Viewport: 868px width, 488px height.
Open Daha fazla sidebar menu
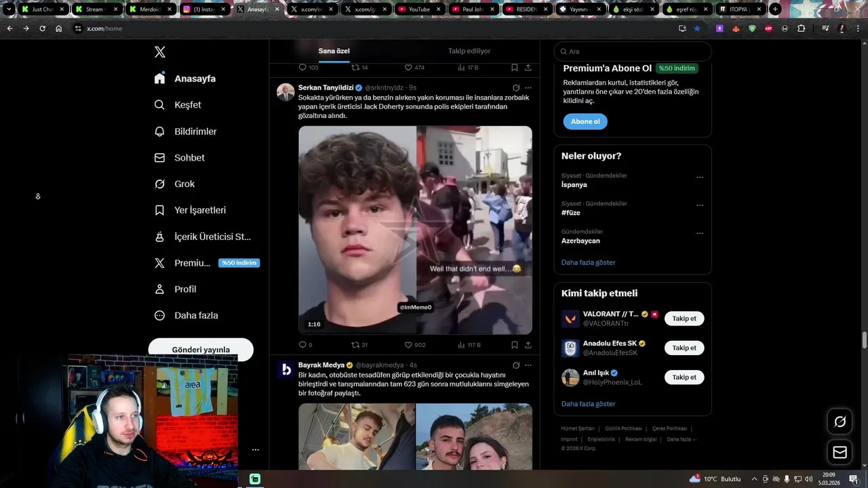186,316
